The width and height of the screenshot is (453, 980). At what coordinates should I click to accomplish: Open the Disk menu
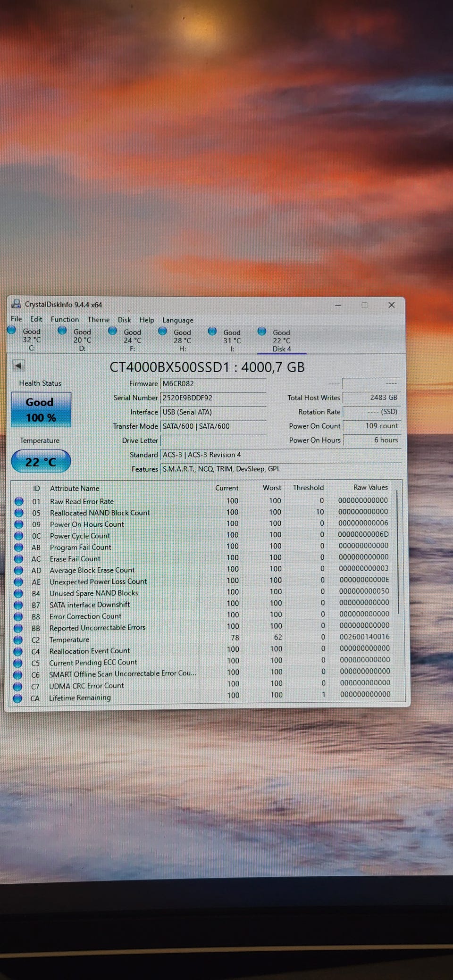click(125, 320)
